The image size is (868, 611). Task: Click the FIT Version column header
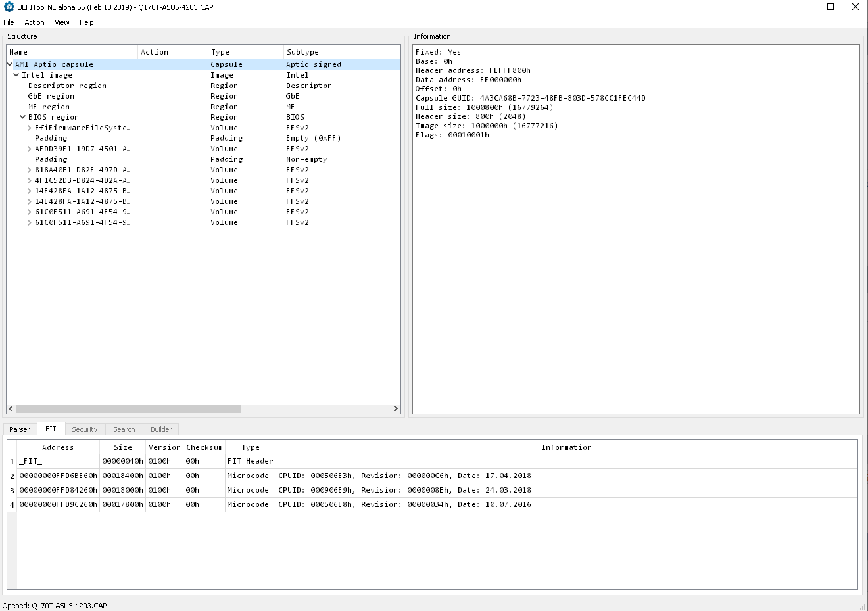[x=164, y=447]
